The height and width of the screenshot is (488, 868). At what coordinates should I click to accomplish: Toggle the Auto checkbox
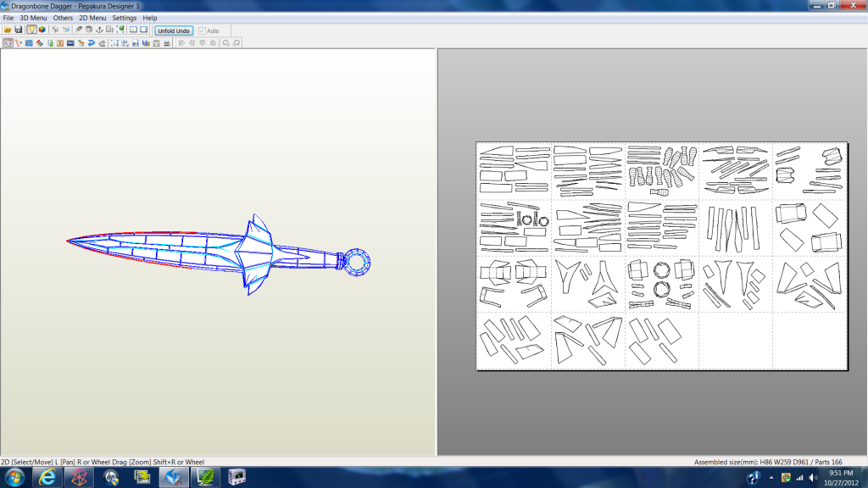click(202, 31)
